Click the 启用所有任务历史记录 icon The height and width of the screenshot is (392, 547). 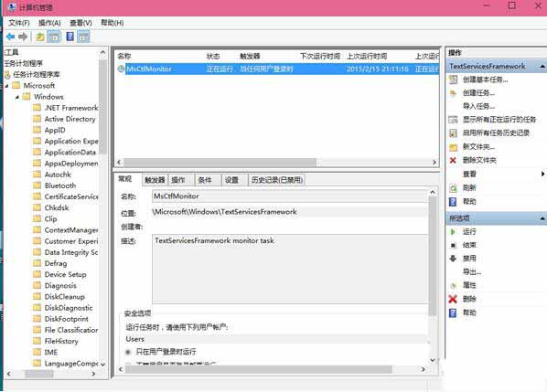coord(453,133)
